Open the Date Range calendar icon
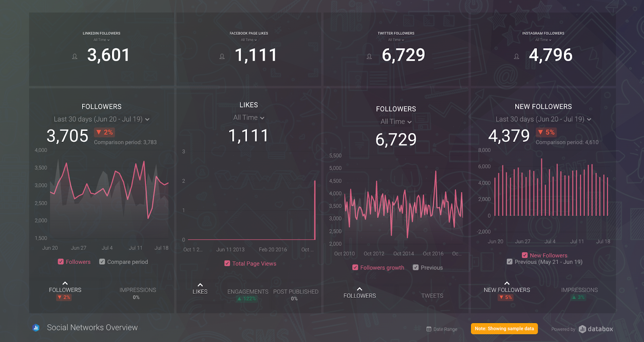 [x=429, y=329]
